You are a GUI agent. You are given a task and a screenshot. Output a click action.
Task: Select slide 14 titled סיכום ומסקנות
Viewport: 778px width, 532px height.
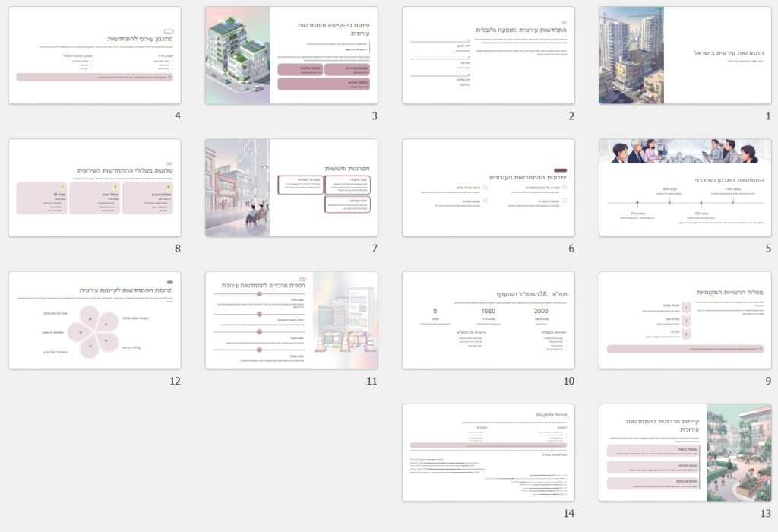[488, 452]
